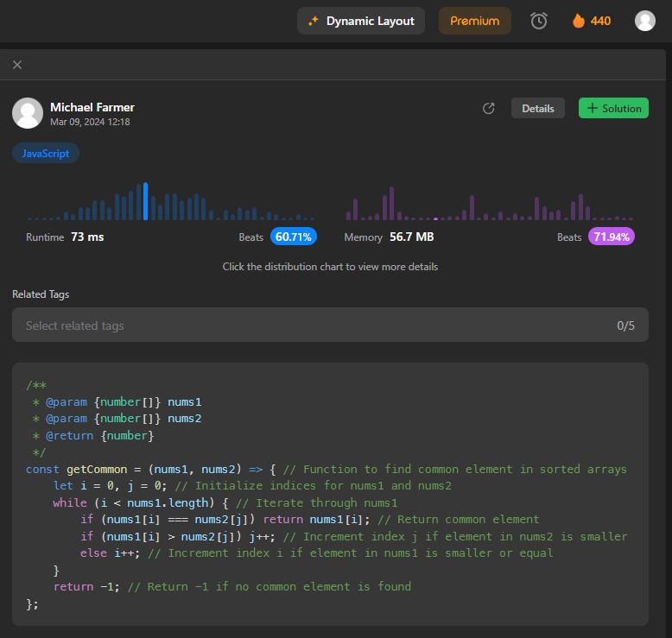Open the timer clock icon
This screenshot has width=672, height=638.
[x=539, y=21]
